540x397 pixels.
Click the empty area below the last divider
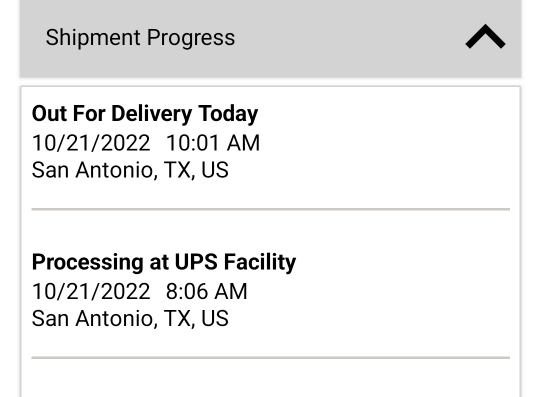coord(270,379)
